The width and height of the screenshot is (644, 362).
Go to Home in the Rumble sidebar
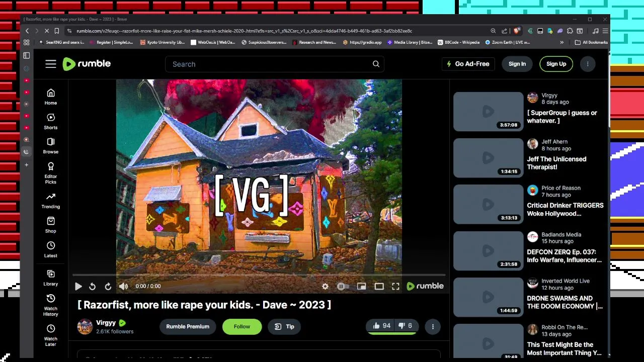tap(51, 97)
